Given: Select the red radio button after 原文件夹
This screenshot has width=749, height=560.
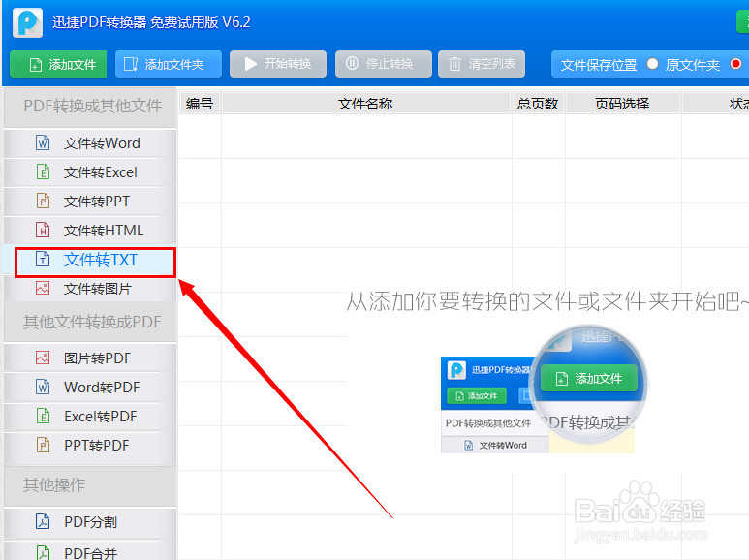Looking at the screenshot, I should [736, 64].
